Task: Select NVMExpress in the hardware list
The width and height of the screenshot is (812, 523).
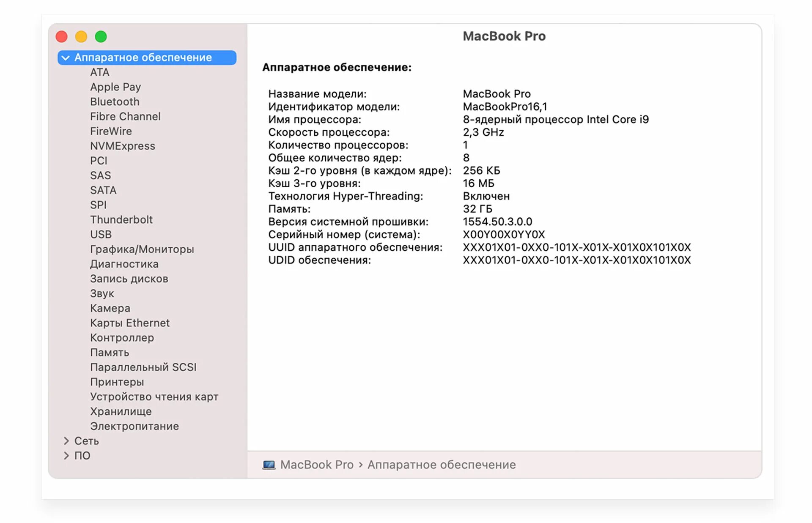Action: pyautogui.click(x=123, y=146)
